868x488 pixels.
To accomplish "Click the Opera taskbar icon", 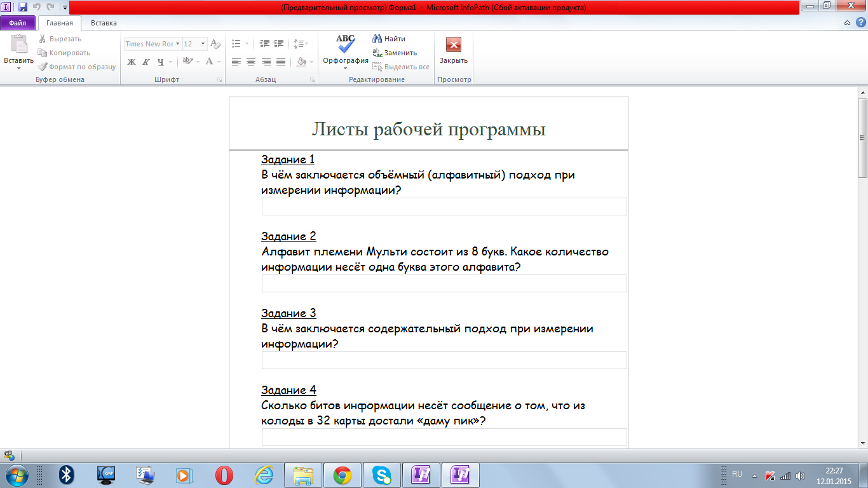I will pyautogui.click(x=224, y=475).
